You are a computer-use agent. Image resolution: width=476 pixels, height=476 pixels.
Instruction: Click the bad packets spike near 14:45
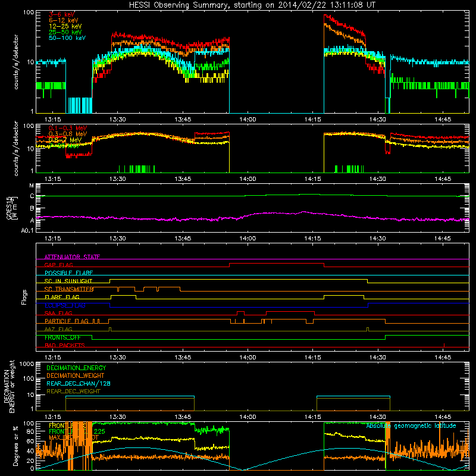tap(444, 345)
